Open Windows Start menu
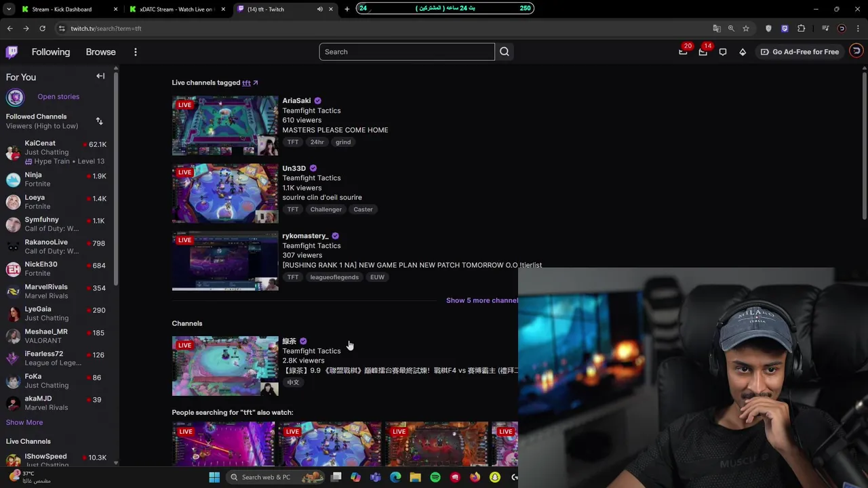 (214, 477)
